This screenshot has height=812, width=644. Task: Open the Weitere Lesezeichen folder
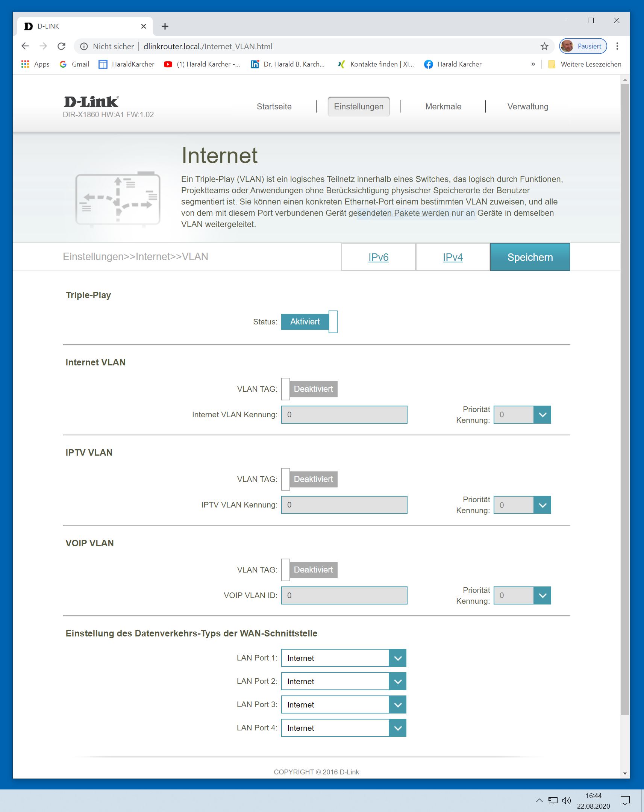point(585,64)
